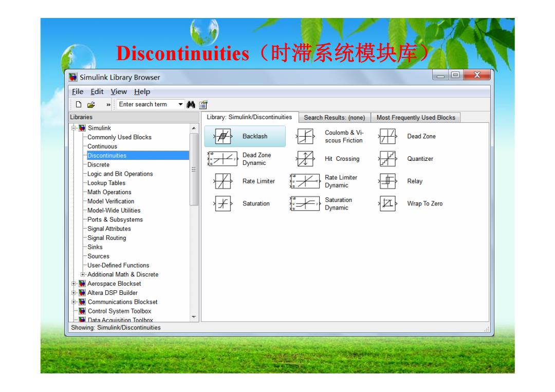Select Lookup Tables in tree

pos(106,183)
